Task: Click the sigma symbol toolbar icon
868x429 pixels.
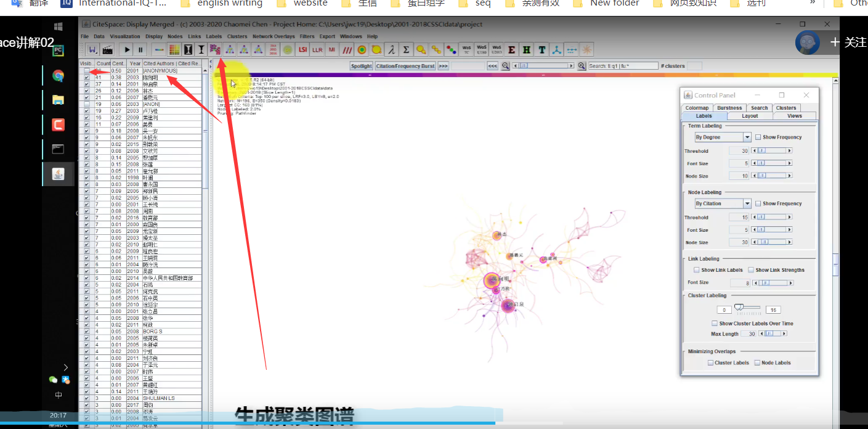Action: pos(406,49)
